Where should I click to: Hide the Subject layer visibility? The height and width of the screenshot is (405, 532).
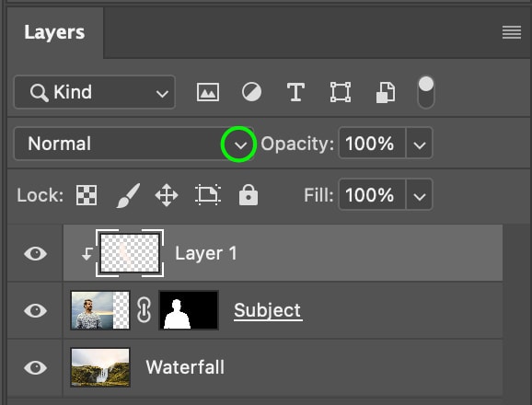[35, 310]
